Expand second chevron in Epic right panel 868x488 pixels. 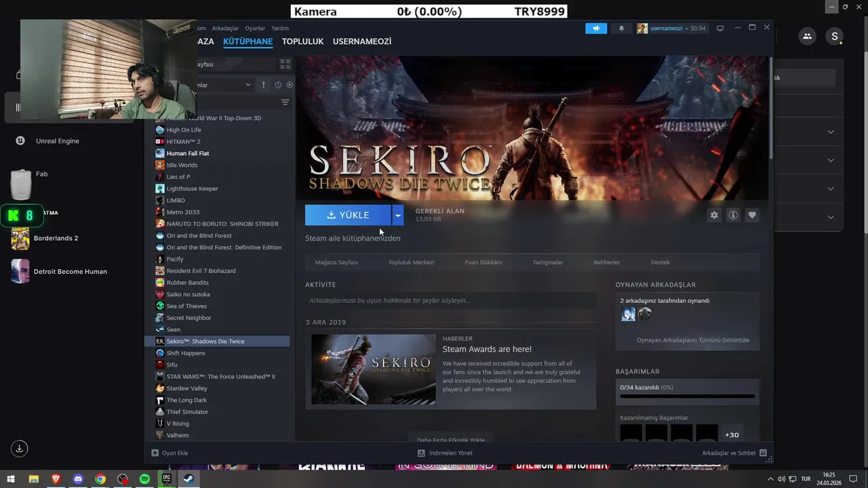831,160
